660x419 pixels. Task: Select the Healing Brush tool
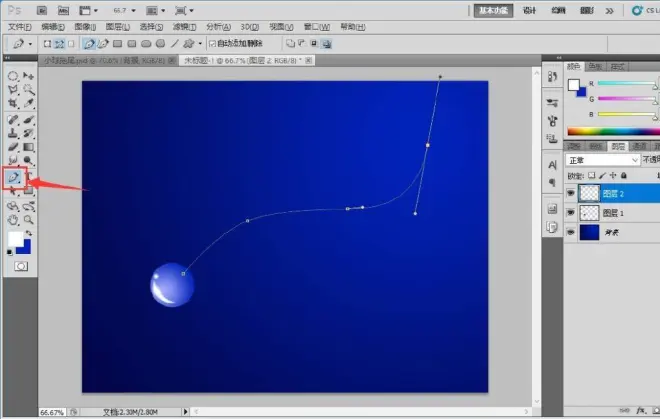pos(13,120)
